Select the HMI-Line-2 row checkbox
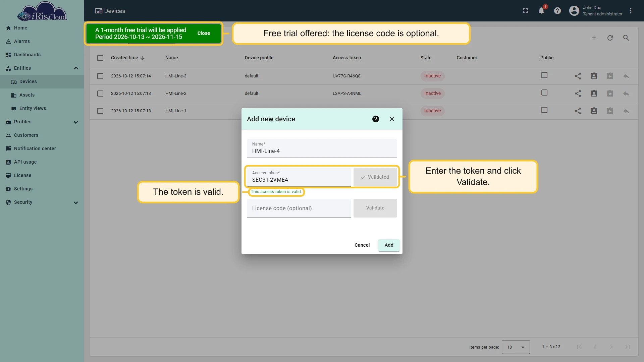This screenshot has height=362, width=644. 100,94
